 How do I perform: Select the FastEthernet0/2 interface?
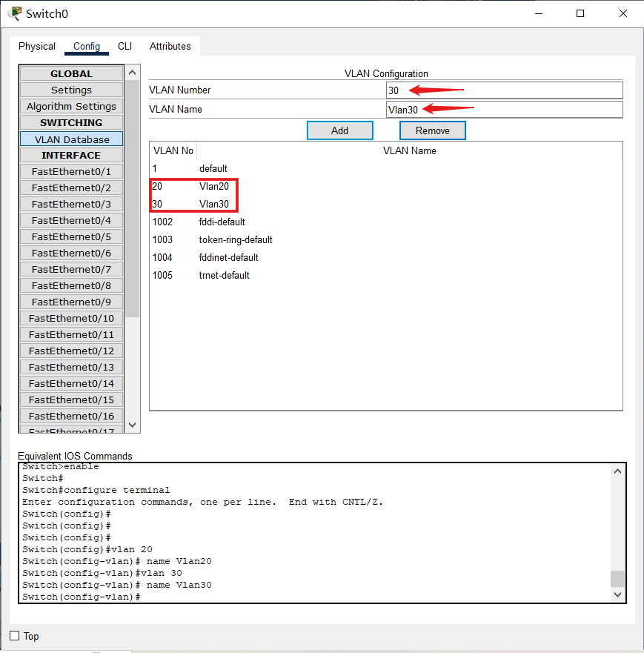[71, 188]
